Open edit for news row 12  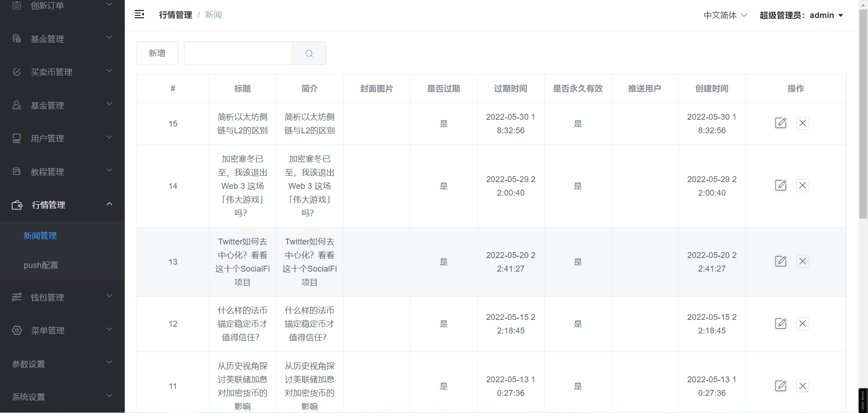click(x=781, y=324)
